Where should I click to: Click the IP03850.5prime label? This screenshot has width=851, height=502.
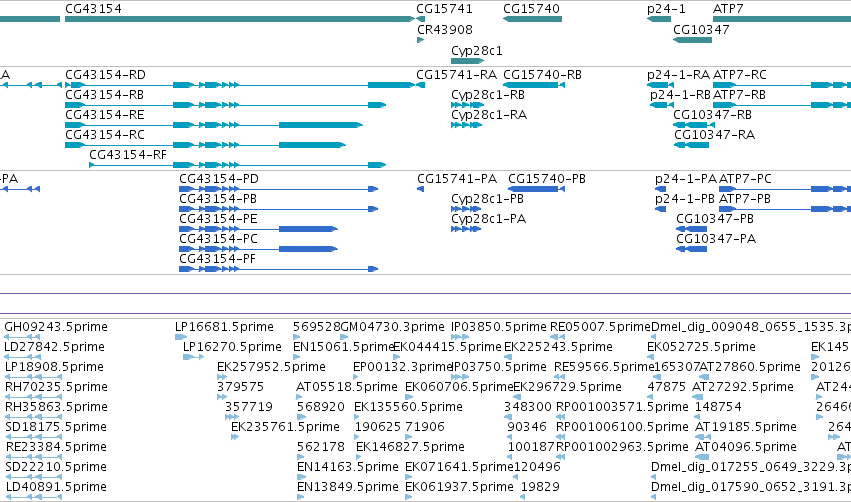[499, 327]
